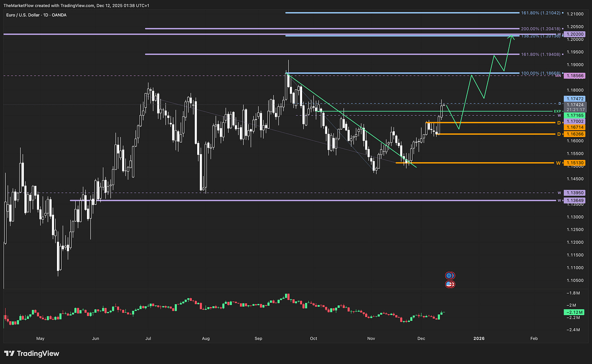Open the Euro economic event flag marker

click(450, 276)
